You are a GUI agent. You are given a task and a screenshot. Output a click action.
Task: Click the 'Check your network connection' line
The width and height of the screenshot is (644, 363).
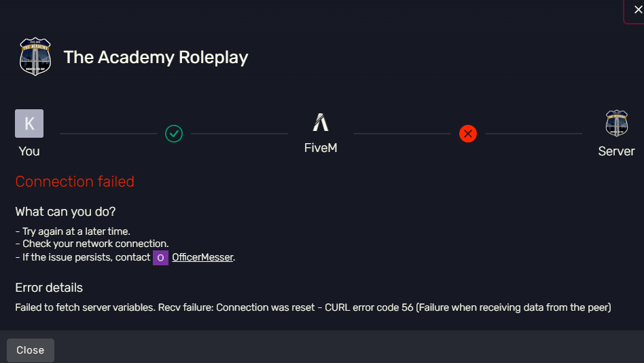[92, 244]
